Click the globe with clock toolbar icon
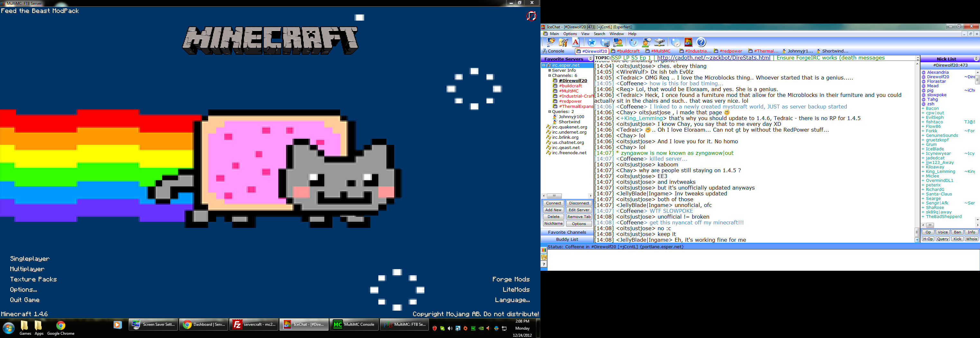The height and width of the screenshot is (338, 980). click(x=676, y=42)
